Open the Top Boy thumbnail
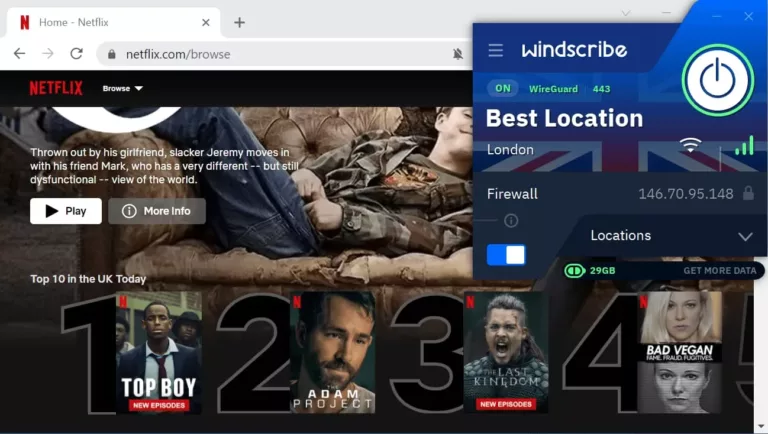Image resolution: width=768 pixels, height=434 pixels. (x=159, y=353)
